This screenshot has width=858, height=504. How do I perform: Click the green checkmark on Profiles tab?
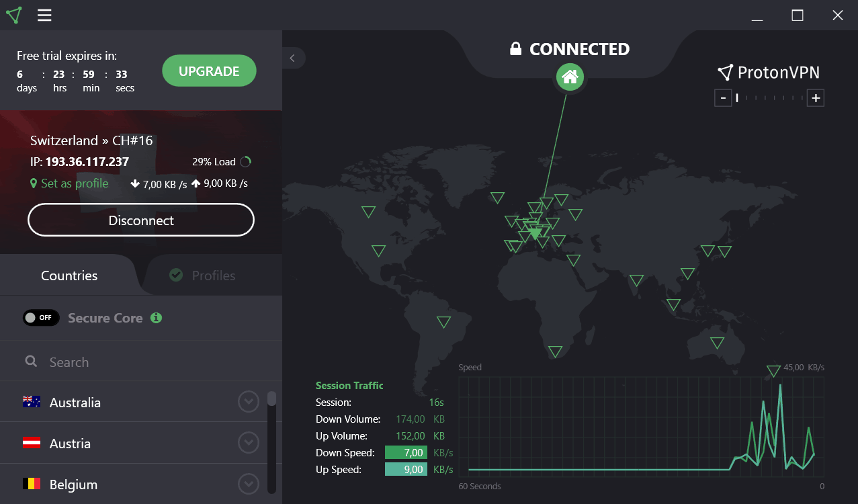176,275
